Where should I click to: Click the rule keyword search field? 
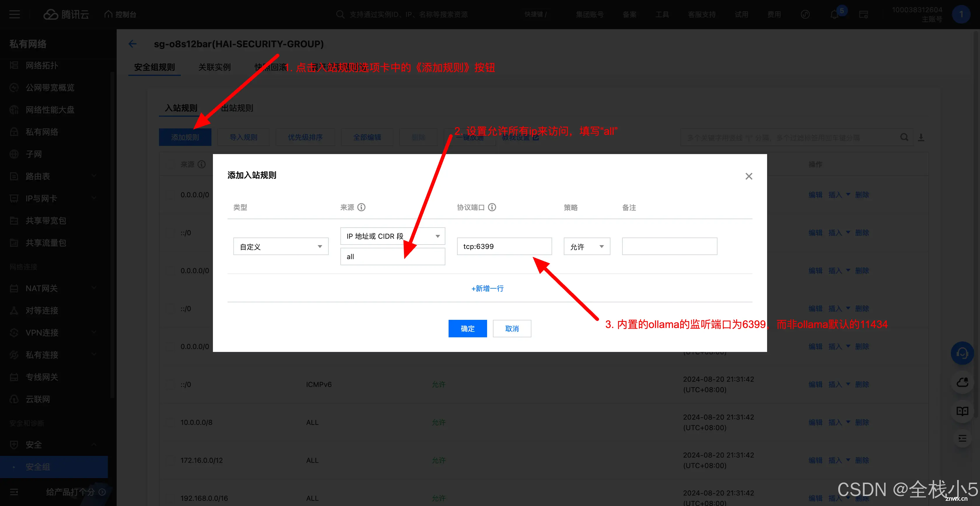pos(790,137)
